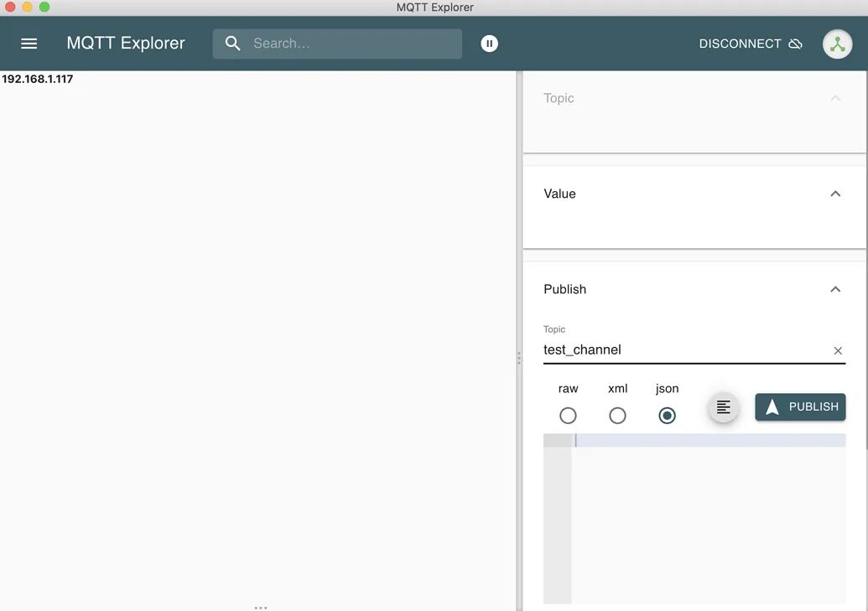Clear the publish topic field
Viewport: 868px width, 611px height.
tap(838, 350)
